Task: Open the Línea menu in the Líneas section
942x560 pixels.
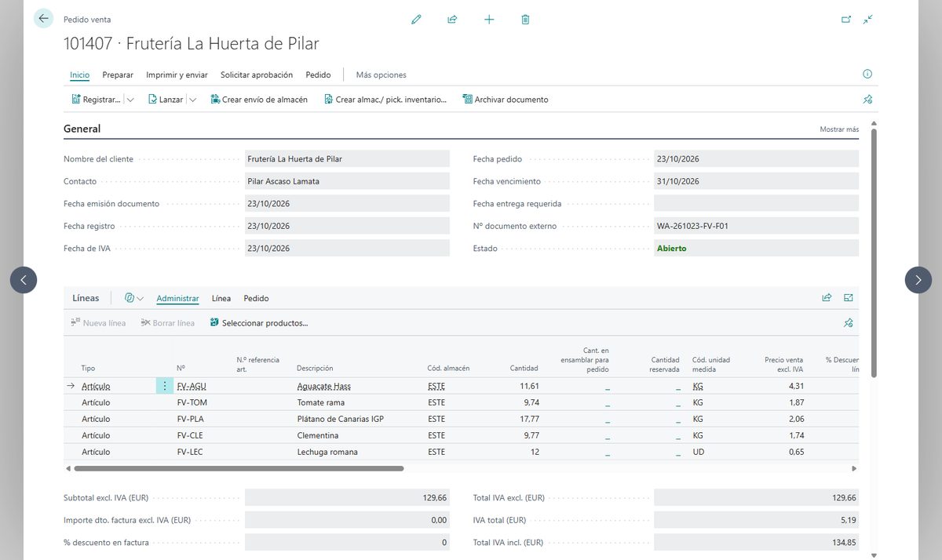Action: (x=221, y=298)
